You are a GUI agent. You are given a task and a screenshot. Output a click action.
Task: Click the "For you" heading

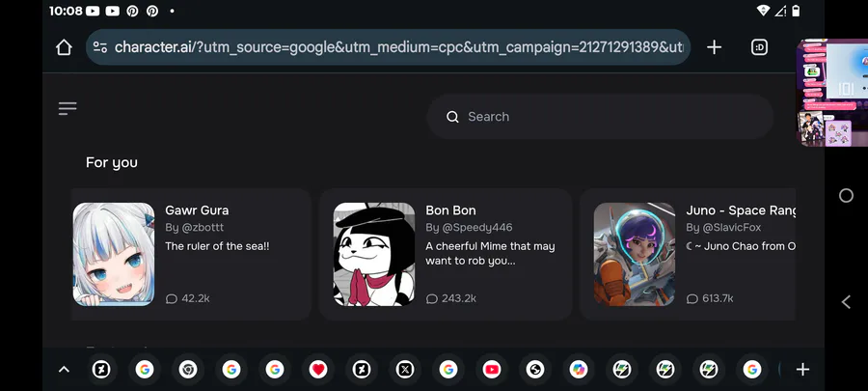pos(112,163)
